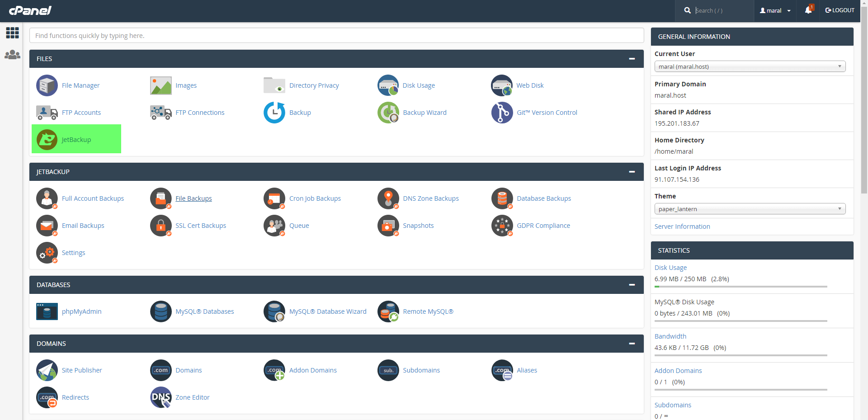Click the cPanel logo

30,10
